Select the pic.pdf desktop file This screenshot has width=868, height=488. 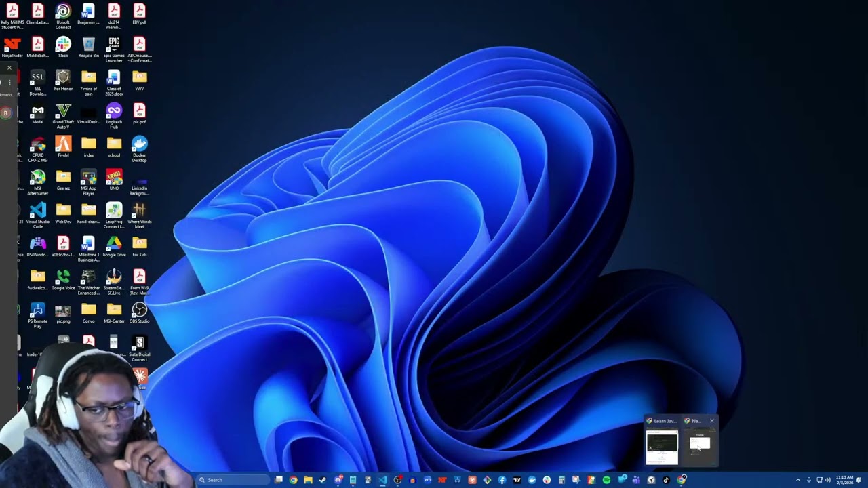[x=139, y=114]
